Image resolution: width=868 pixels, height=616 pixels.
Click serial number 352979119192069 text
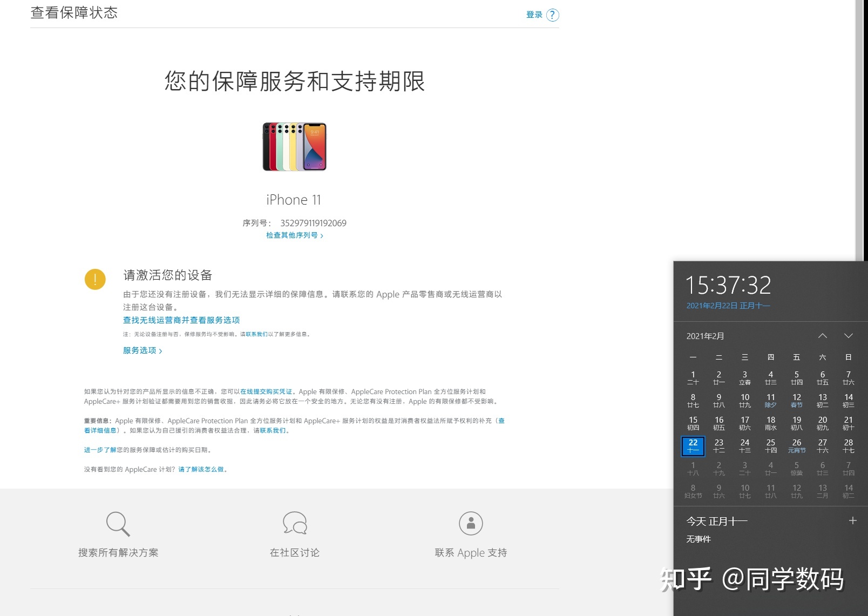313,223
